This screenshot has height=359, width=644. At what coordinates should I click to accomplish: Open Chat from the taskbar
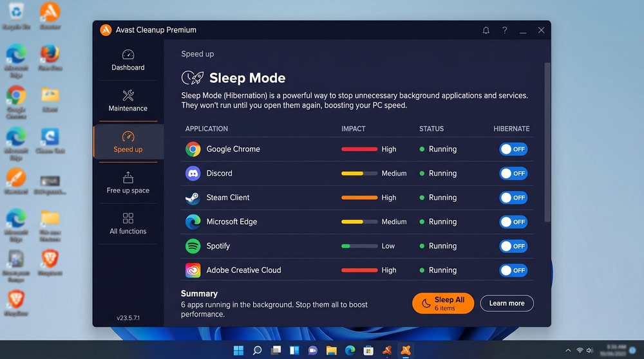[x=313, y=350]
